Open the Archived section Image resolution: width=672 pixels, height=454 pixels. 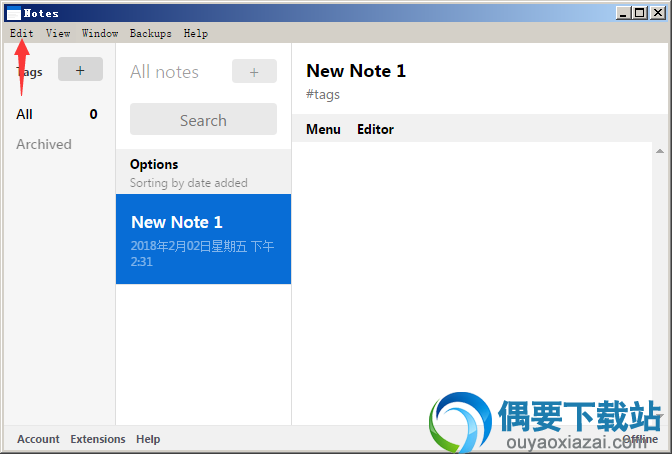coord(44,144)
